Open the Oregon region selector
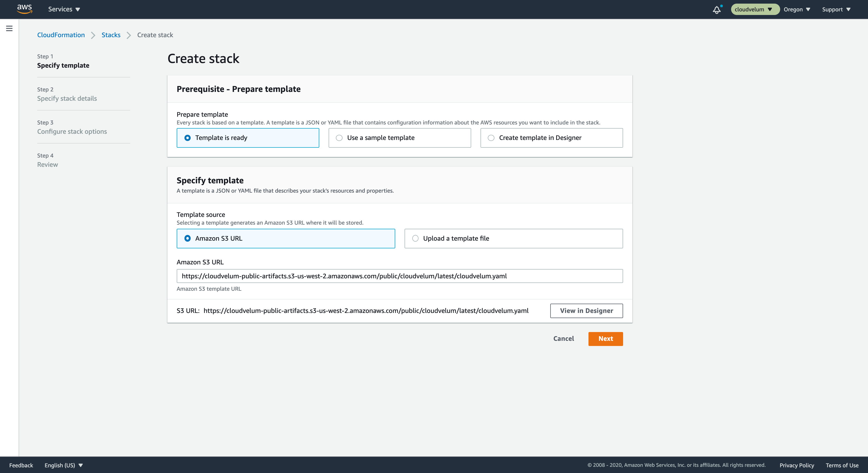The height and width of the screenshot is (473, 868). click(796, 10)
